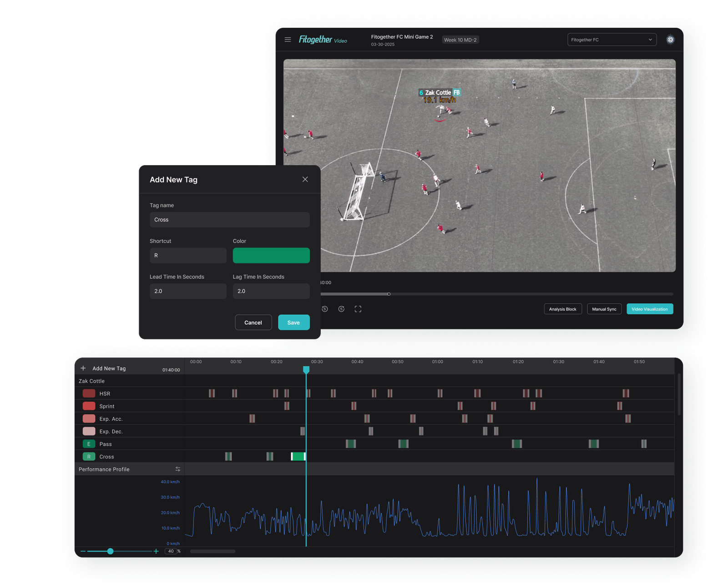
Task: Expand the Fitogether FC team dropdown
Action: click(x=612, y=40)
